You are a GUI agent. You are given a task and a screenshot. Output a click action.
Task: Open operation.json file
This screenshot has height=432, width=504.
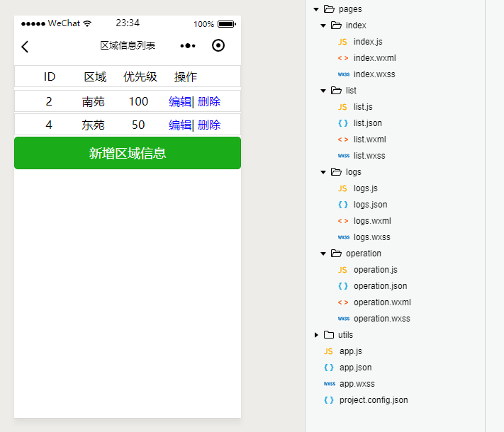tap(380, 286)
